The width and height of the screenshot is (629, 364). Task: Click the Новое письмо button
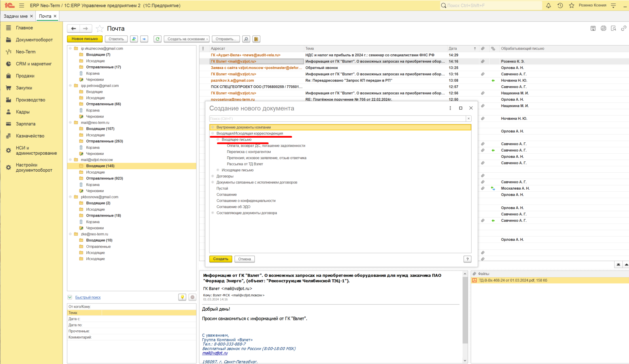click(x=85, y=39)
